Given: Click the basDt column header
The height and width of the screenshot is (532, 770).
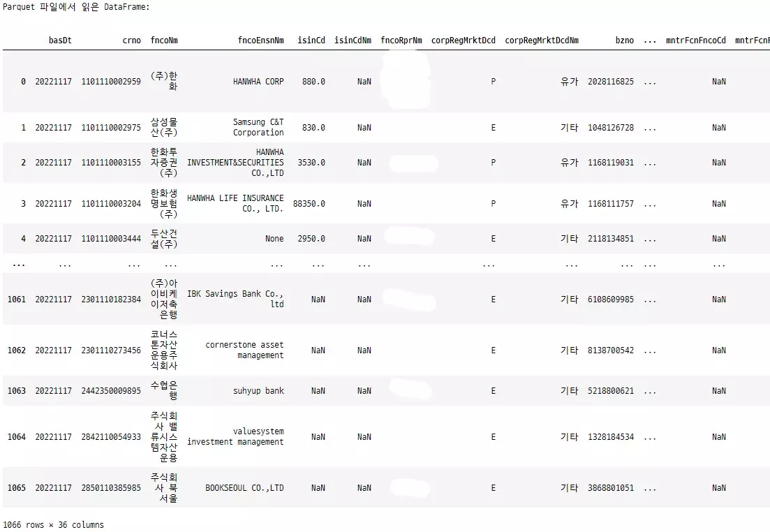Looking at the screenshot, I should 60,40.
